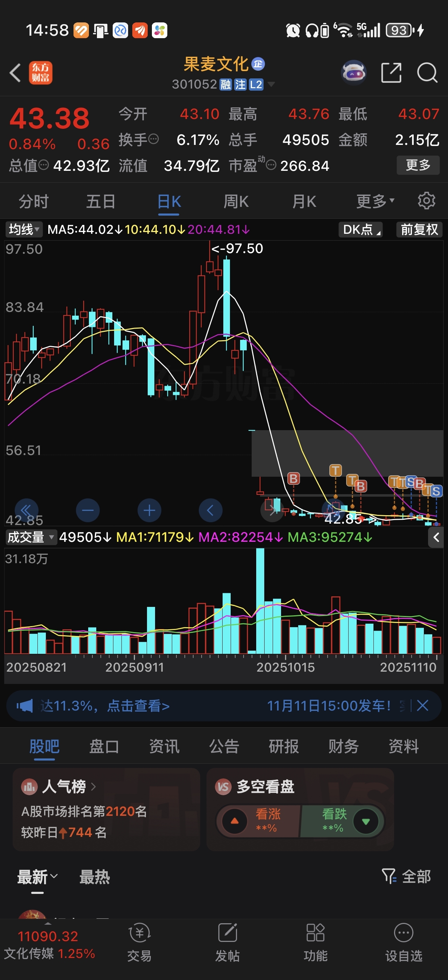The image size is (448, 980).
Task: Switch to 五日 chart tab
Action: (x=100, y=201)
